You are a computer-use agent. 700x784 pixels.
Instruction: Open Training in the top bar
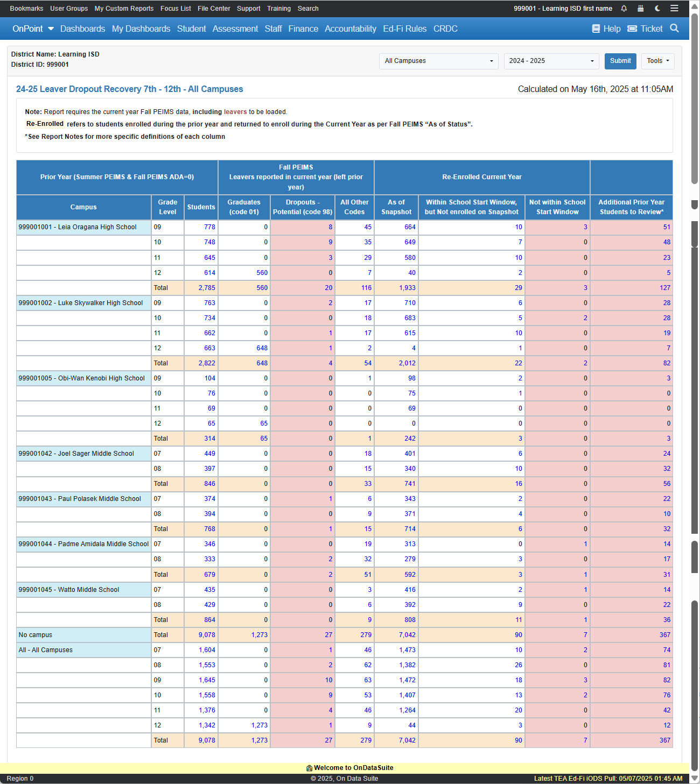coord(279,9)
